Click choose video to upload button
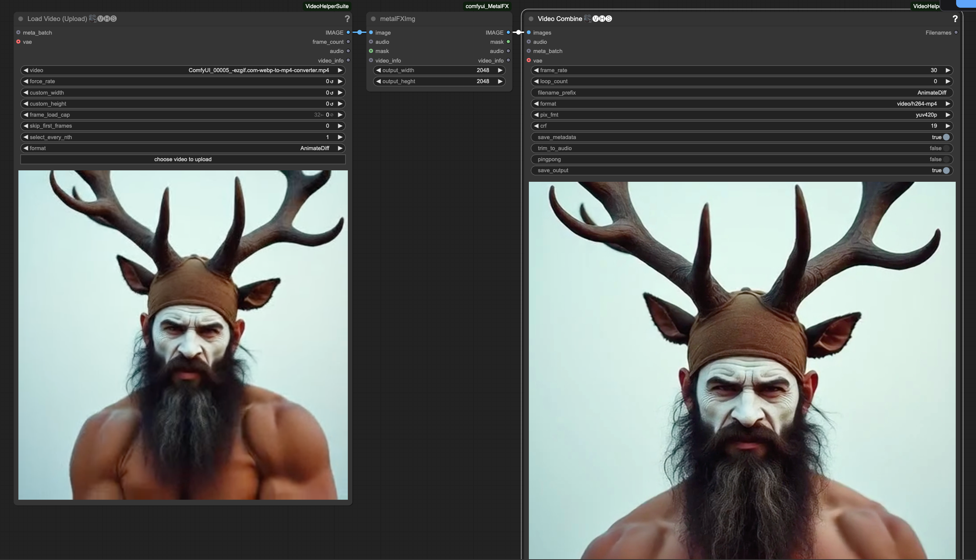The width and height of the screenshot is (976, 560). point(183,159)
